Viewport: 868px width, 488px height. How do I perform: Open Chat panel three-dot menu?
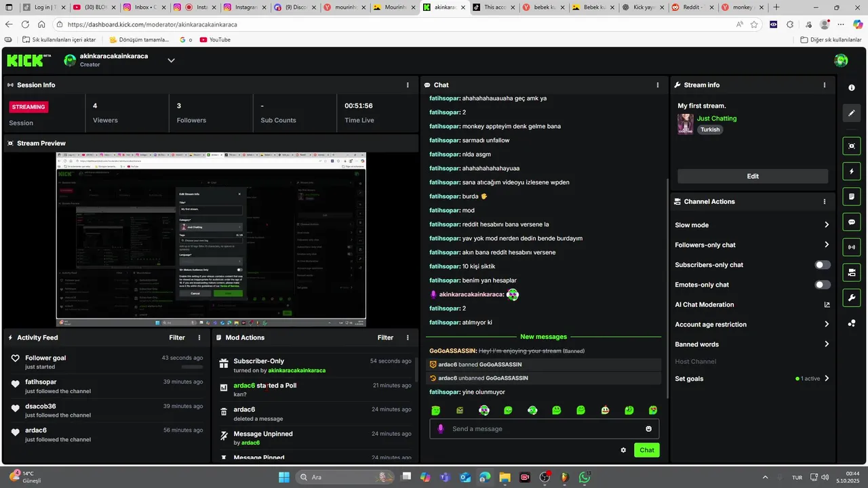[658, 85]
